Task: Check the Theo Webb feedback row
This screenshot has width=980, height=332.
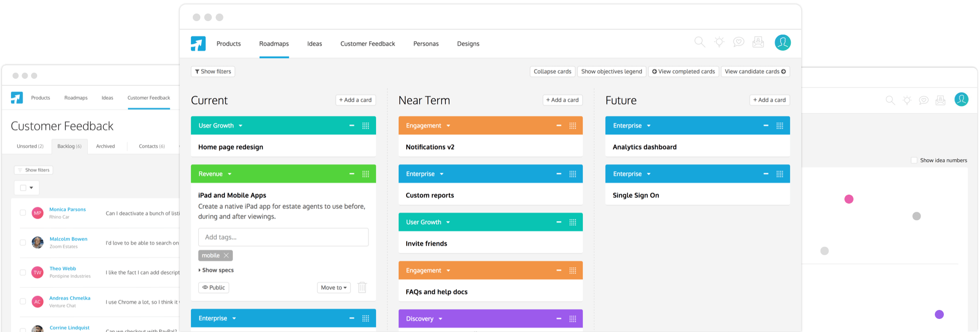Action: (x=23, y=272)
